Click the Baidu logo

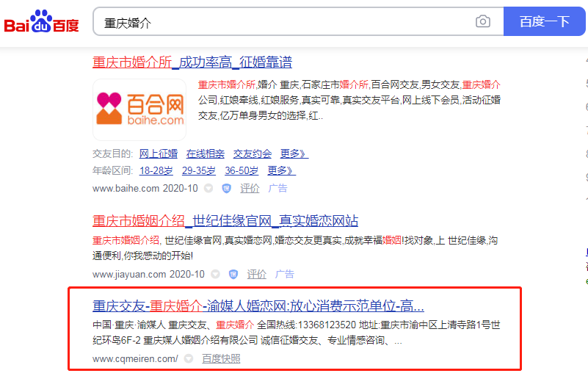[x=41, y=21]
